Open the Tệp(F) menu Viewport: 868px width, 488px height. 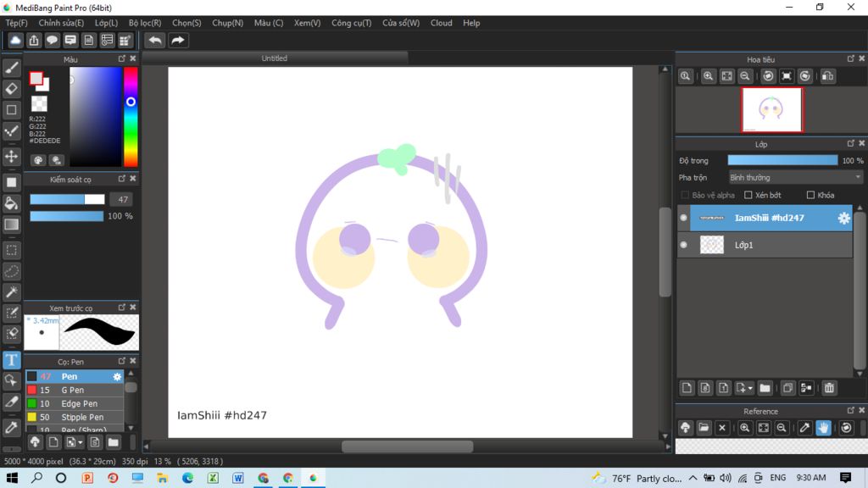[16, 23]
